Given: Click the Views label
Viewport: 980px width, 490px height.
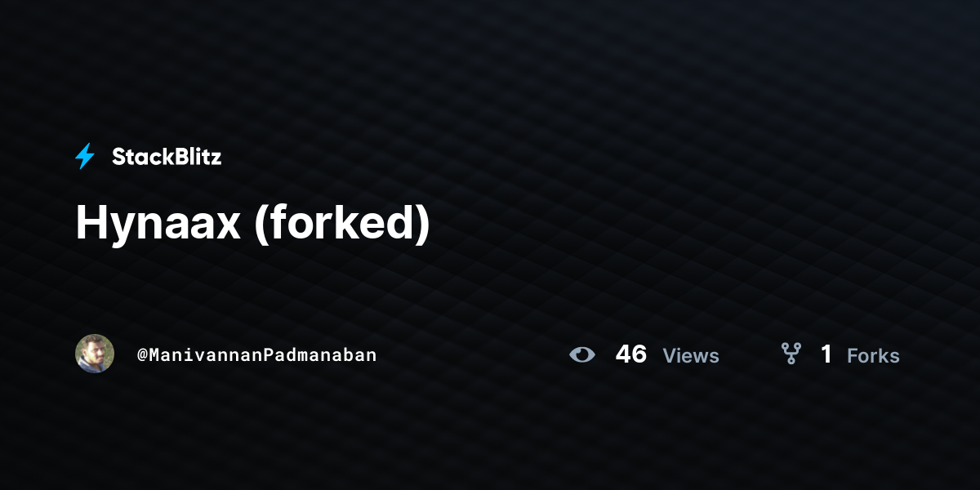Looking at the screenshot, I should click(691, 355).
